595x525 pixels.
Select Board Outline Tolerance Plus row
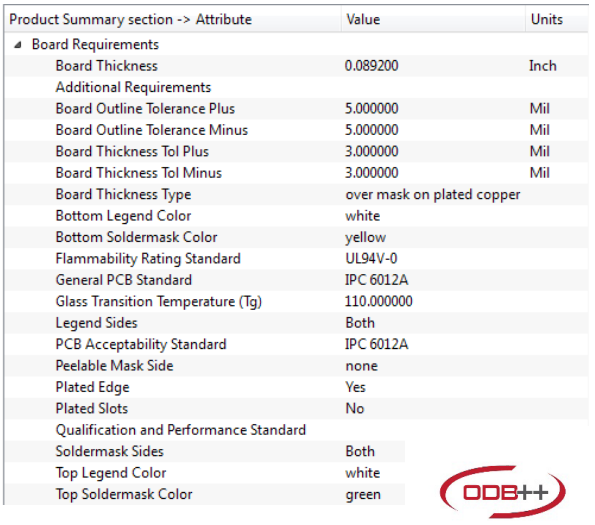[x=297, y=109]
